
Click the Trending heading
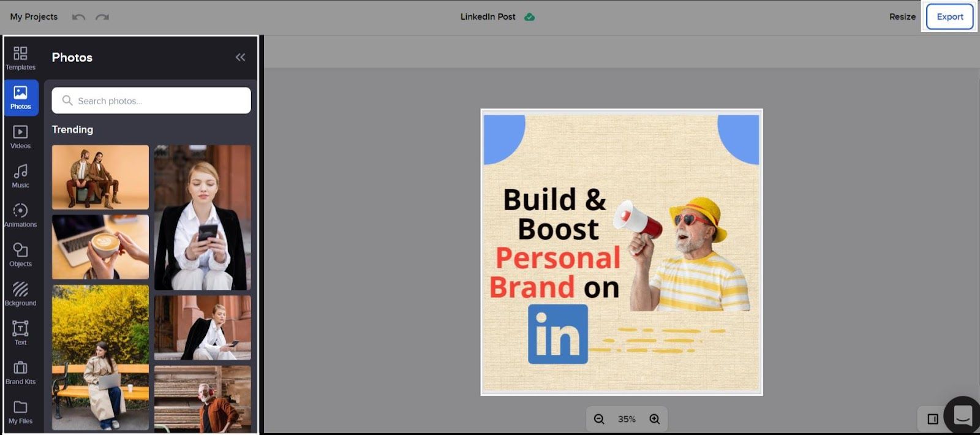pyautogui.click(x=72, y=129)
